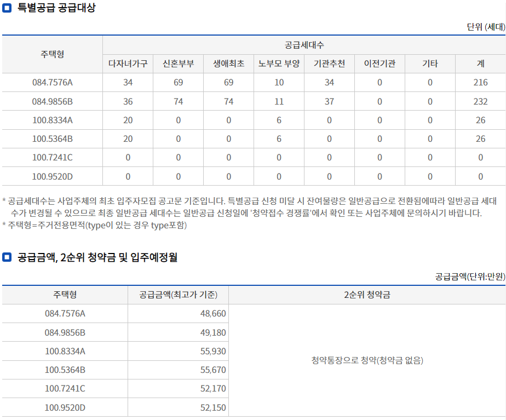Click '100.8334A' in the special supply table
Image resolution: width=506 pixels, height=420 pixels.
pyautogui.click(x=52, y=120)
